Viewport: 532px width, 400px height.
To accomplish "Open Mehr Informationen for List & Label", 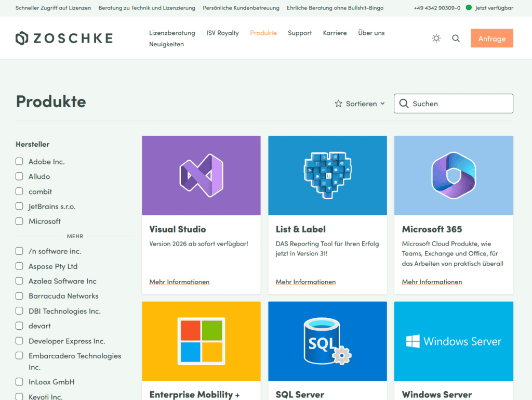I will [x=305, y=282].
